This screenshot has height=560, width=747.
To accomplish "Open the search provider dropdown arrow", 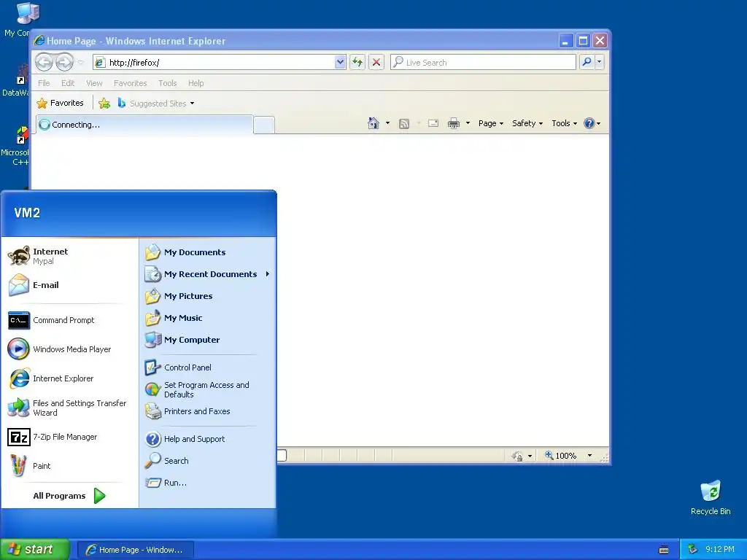I will click(600, 62).
